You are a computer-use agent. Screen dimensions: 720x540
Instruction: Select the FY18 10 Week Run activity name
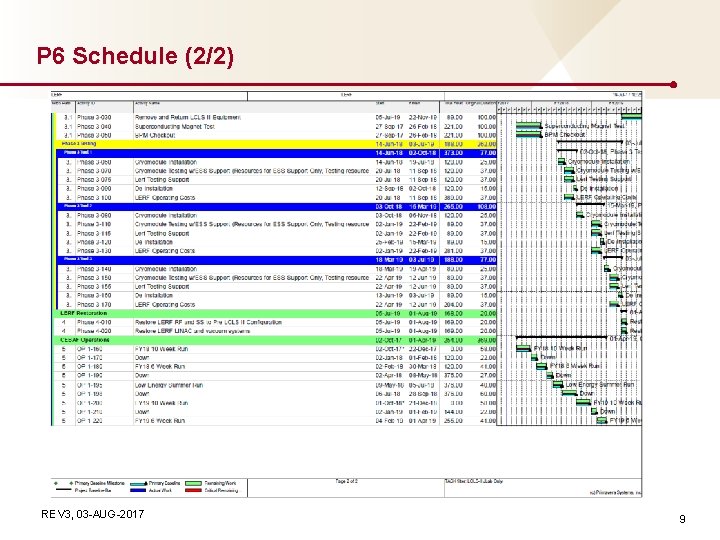click(161, 349)
